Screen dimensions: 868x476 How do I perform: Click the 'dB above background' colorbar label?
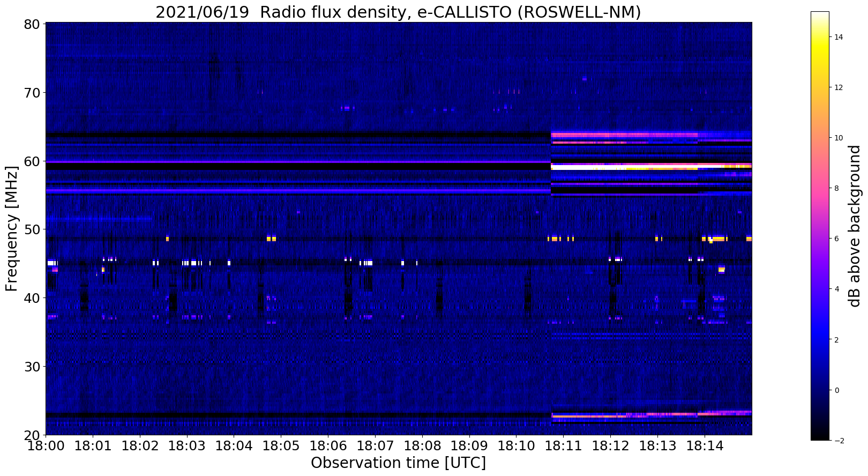(855, 226)
